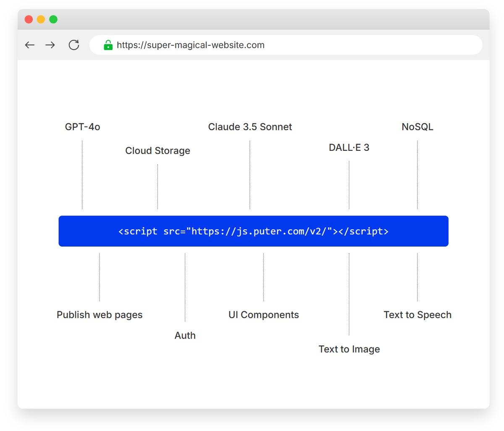Reload the page with refresh icon
504x431 pixels.
pyautogui.click(x=74, y=45)
